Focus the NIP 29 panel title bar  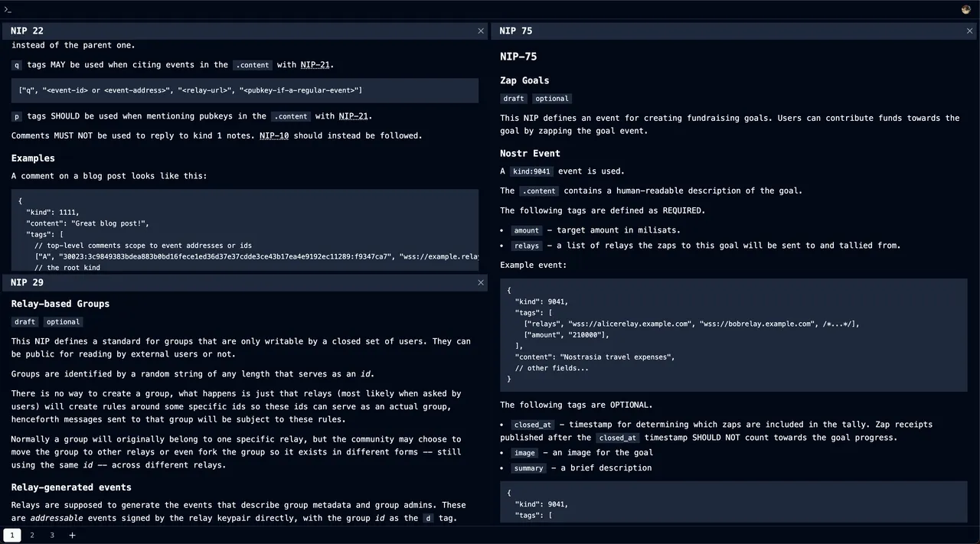(230, 282)
